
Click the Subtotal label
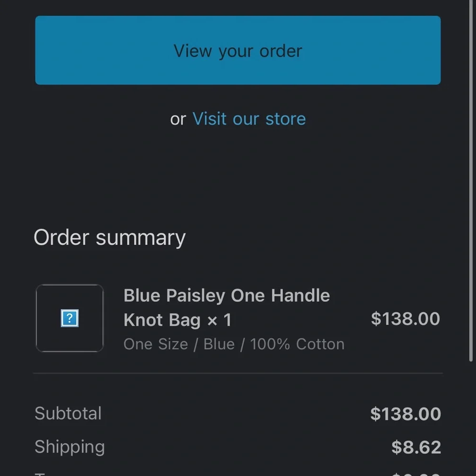click(68, 413)
